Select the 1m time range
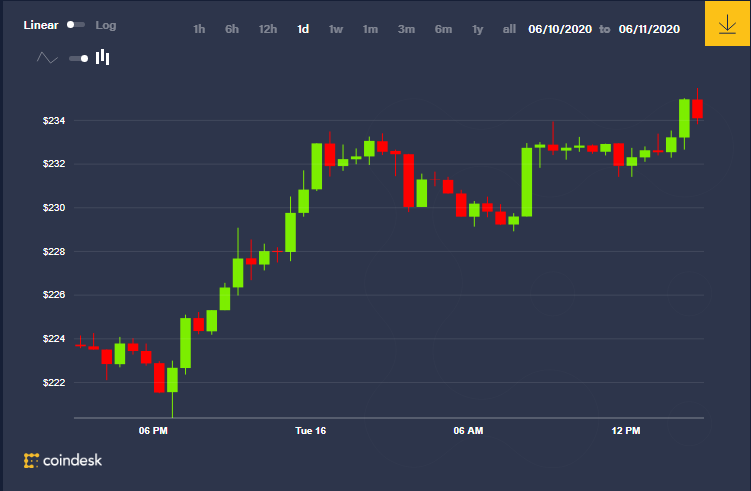This screenshot has height=491, width=751. pyautogui.click(x=370, y=29)
